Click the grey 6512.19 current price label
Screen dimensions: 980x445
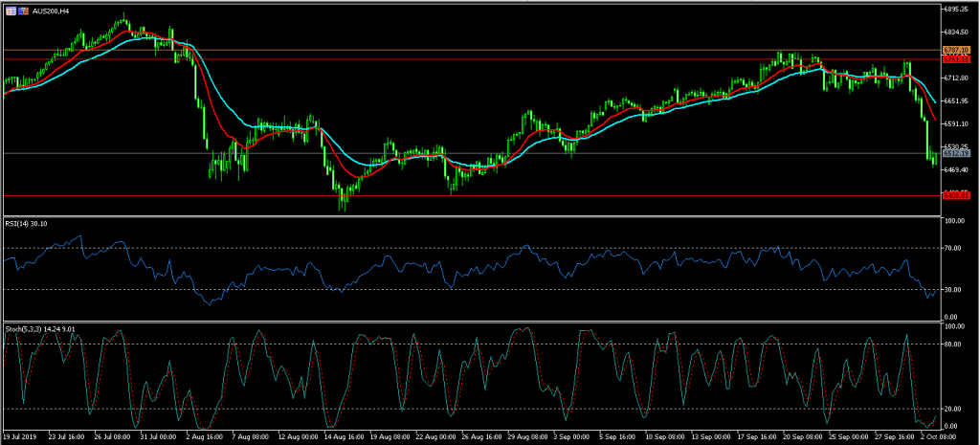pyautogui.click(x=956, y=153)
